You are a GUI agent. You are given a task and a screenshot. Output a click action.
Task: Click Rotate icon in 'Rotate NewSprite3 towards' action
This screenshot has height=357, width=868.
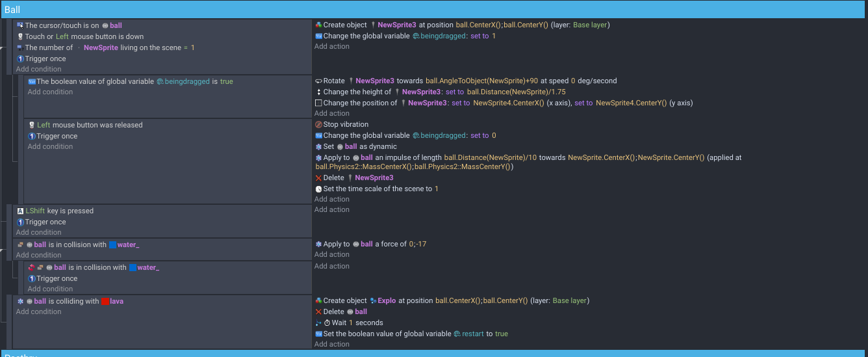click(x=318, y=81)
